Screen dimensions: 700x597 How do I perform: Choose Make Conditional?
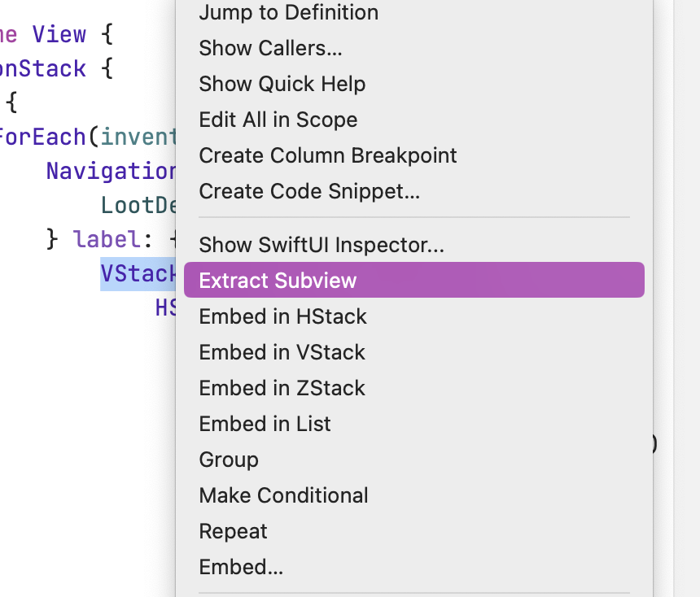click(283, 495)
